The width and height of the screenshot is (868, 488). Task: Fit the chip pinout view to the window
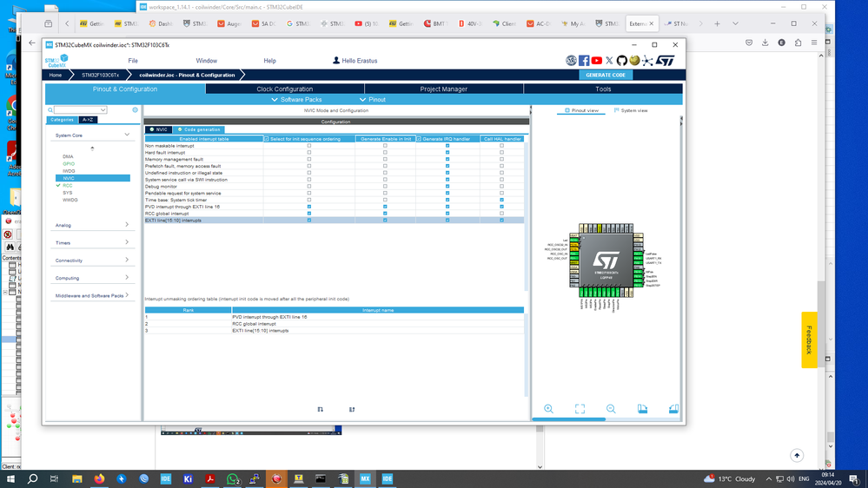point(580,409)
